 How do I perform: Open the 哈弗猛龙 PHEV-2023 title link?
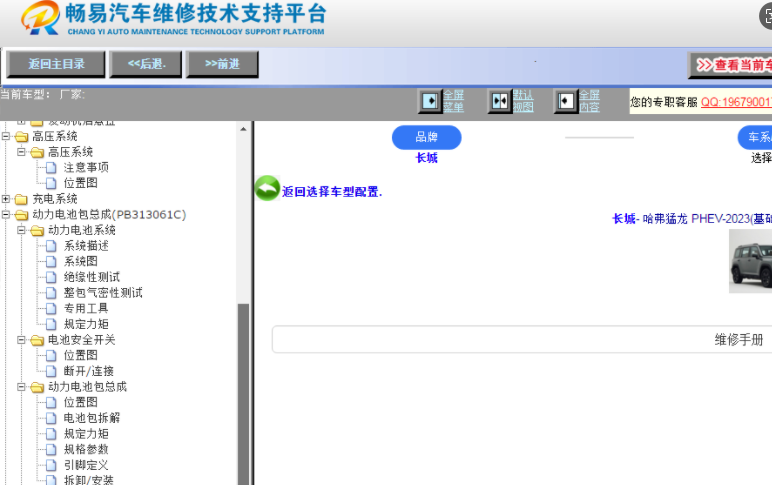(x=692, y=219)
